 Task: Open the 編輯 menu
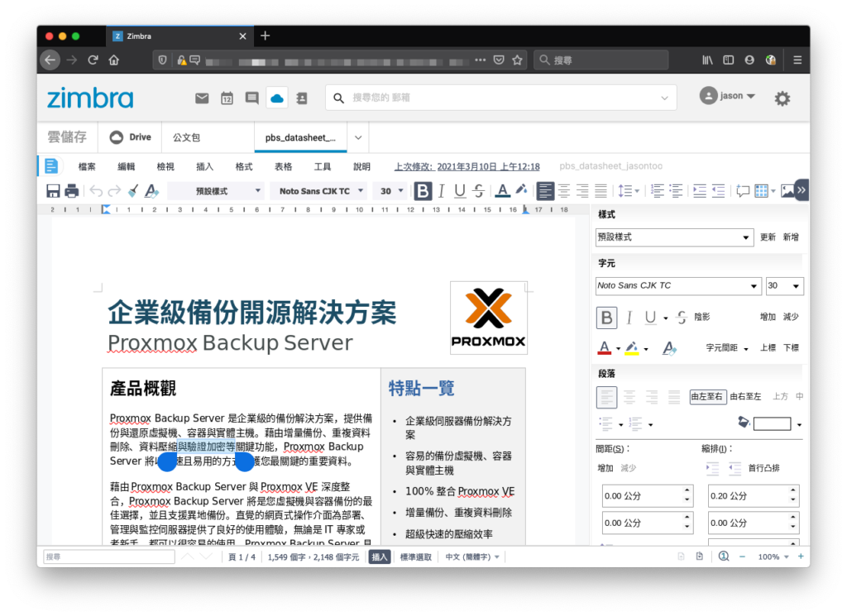[126, 167]
